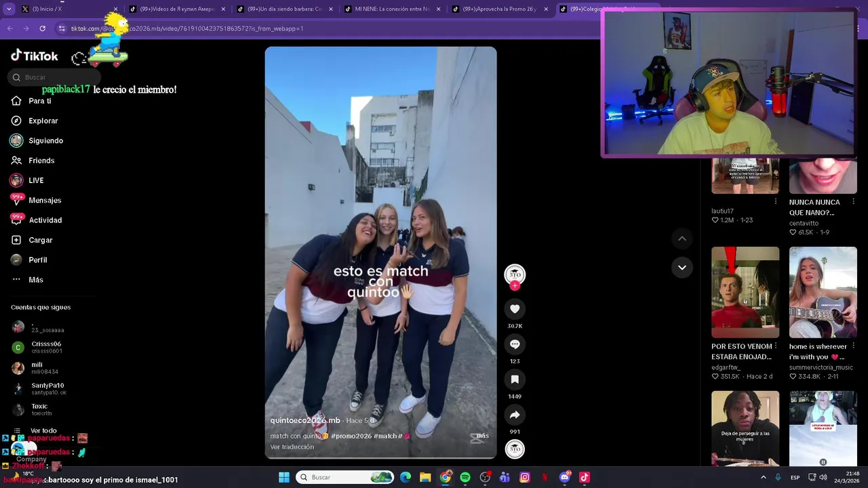The image size is (868, 488).
Task: Click the #promo2026 hashtag
Action: tap(351, 436)
